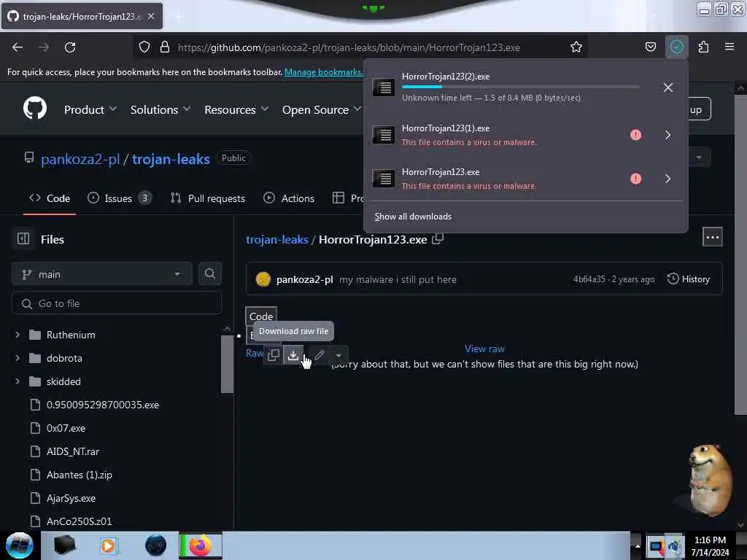Show hidden system tray icons arrow
This screenshot has width=747, height=560.
tap(637, 545)
